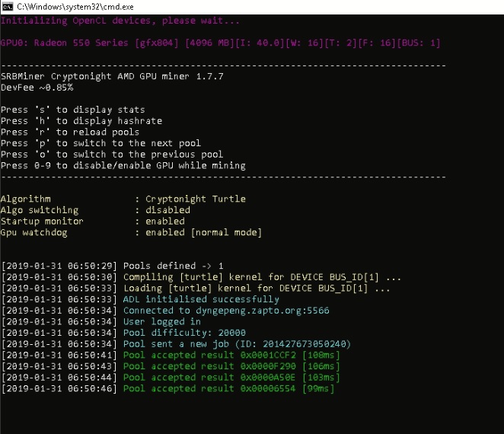Click the 'switch to the previous pool' line
Viewport: 504px width, 434px height.
click(112, 155)
